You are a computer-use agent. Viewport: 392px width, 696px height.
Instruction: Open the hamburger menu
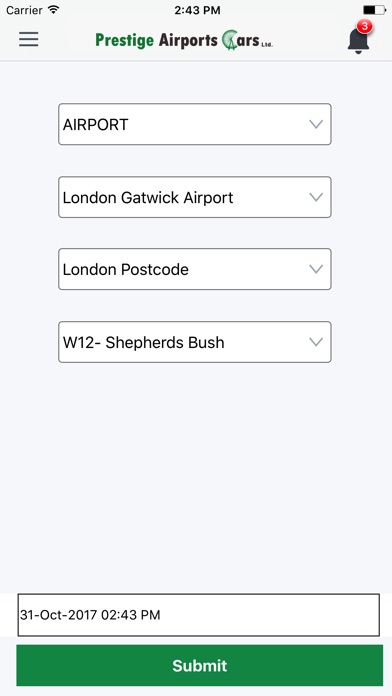point(28,40)
